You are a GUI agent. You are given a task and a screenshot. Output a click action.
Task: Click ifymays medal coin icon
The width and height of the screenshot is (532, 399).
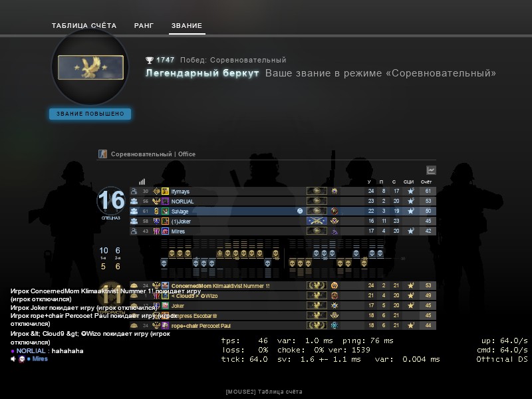tap(334, 191)
